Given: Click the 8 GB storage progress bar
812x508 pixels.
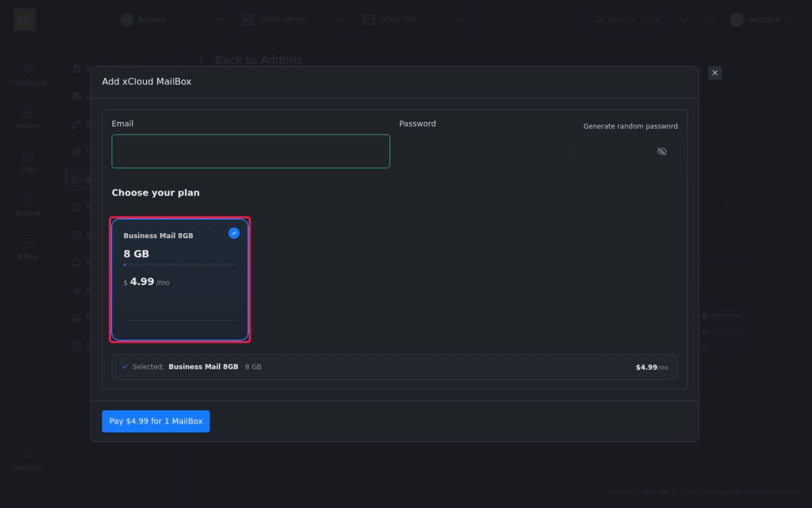Looking at the screenshot, I should (x=180, y=264).
